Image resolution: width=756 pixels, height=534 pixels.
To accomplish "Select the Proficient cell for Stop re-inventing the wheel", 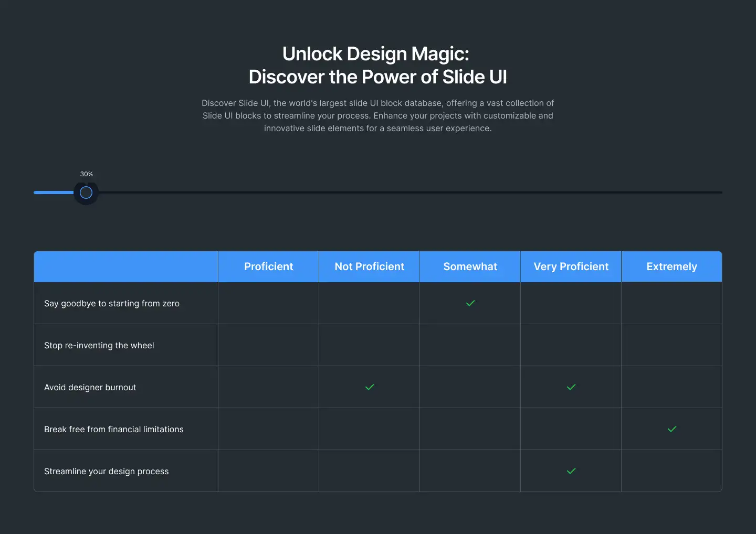I will tap(269, 345).
